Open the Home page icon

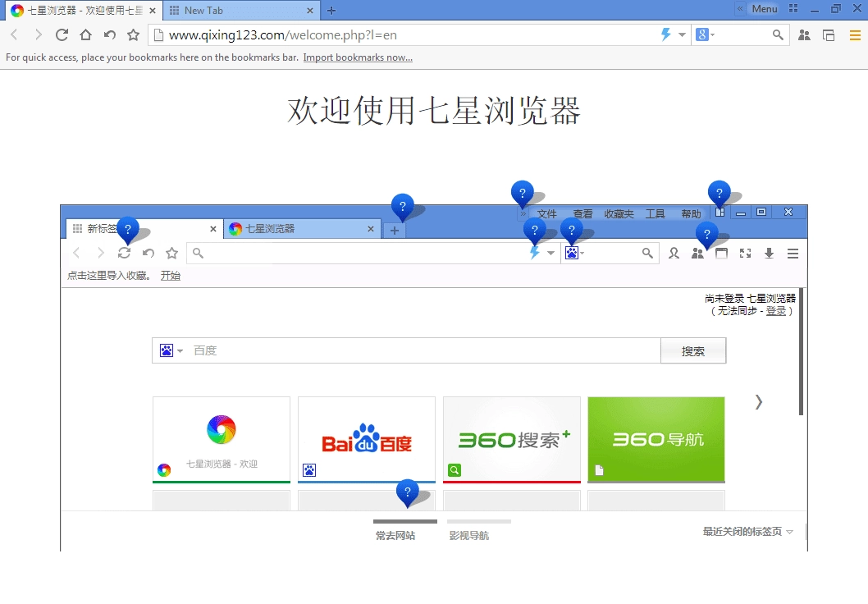(x=85, y=35)
